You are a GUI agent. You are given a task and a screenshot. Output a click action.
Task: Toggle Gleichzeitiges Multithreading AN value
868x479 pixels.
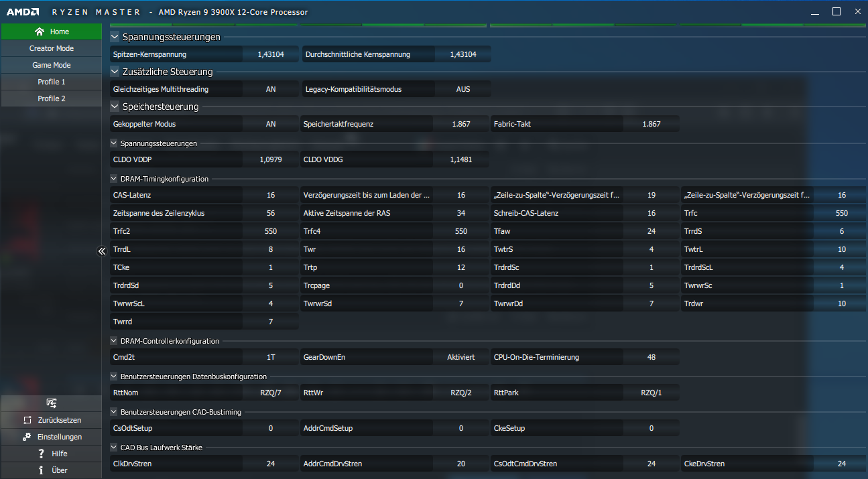271,89
